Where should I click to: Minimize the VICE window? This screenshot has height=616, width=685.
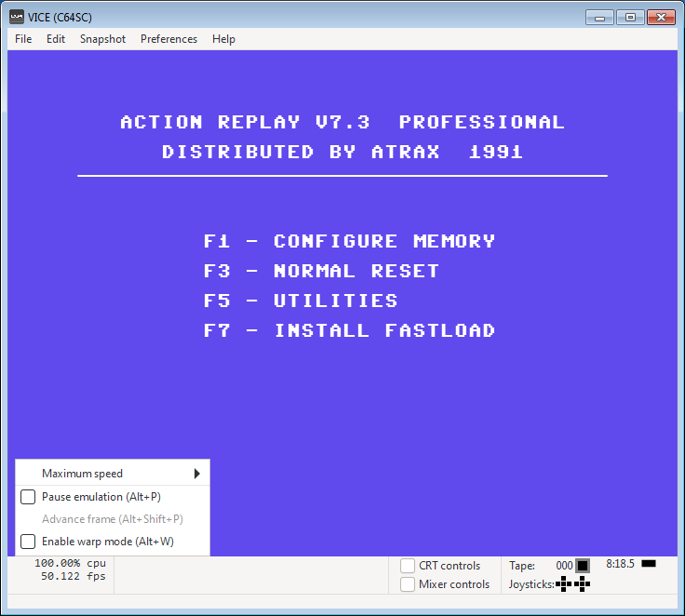click(599, 18)
